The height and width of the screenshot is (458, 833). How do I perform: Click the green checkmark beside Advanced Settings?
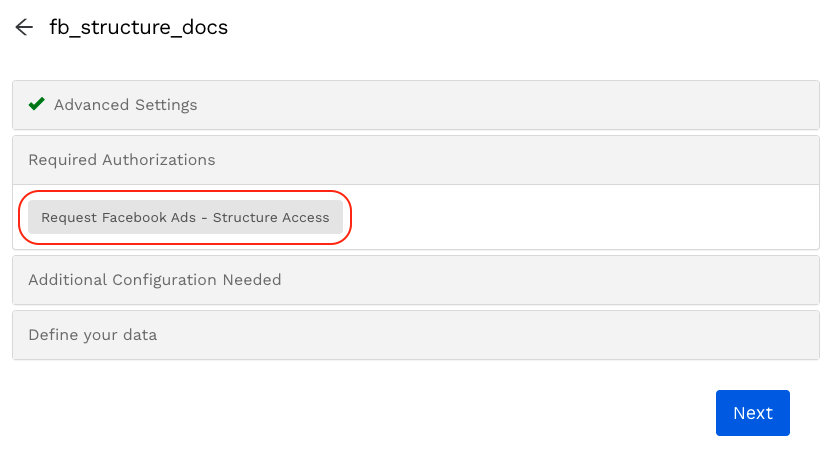(x=37, y=104)
